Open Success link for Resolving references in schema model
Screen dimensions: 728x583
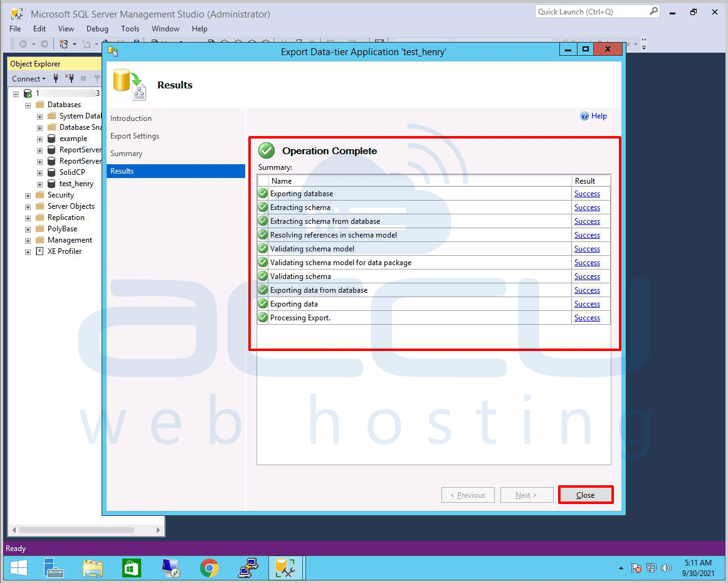587,235
